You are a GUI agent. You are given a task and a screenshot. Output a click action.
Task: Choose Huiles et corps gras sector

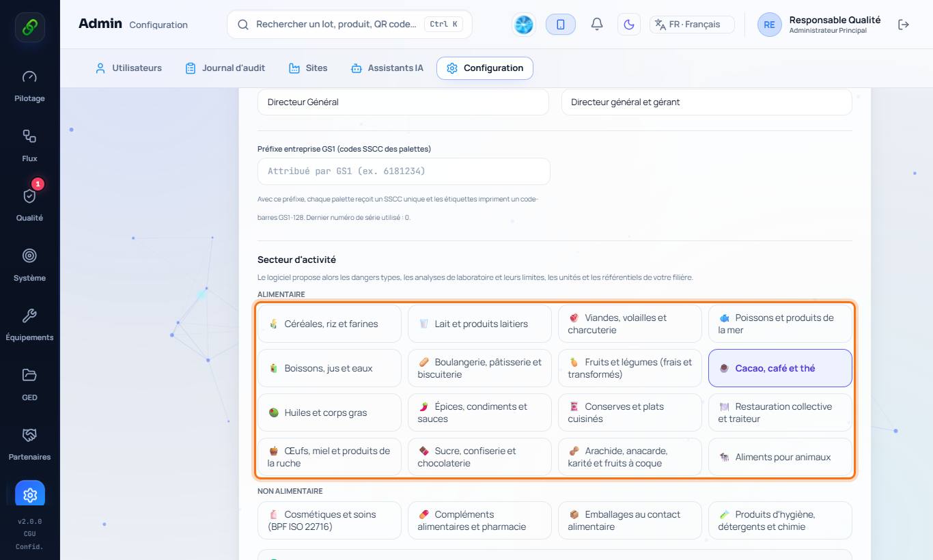click(329, 412)
